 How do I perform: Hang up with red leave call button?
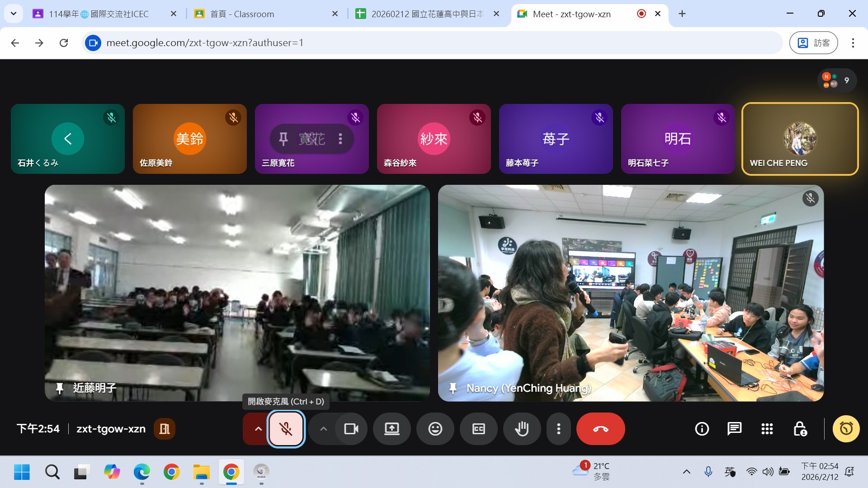(600, 429)
